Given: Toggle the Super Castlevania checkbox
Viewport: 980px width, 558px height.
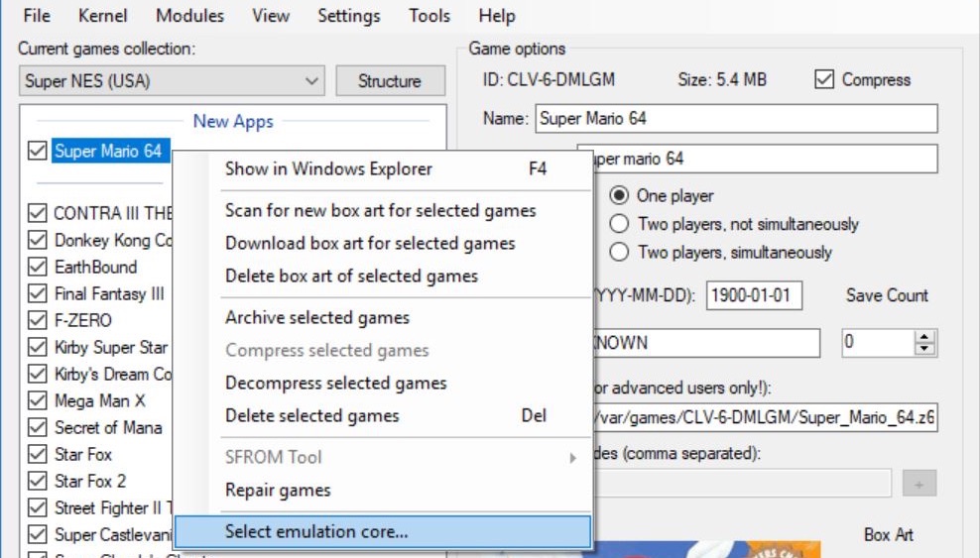Looking at the screenshot, I should pos(38,534).
